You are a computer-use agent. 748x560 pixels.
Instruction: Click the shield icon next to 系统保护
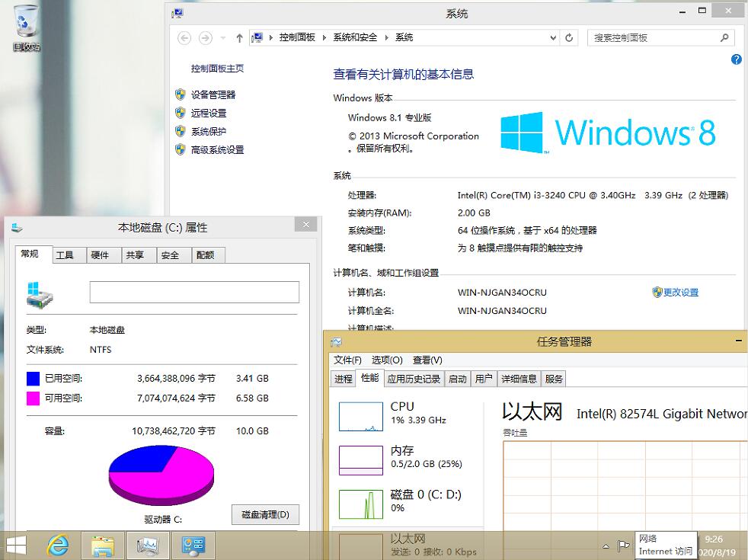coord(181,131)
